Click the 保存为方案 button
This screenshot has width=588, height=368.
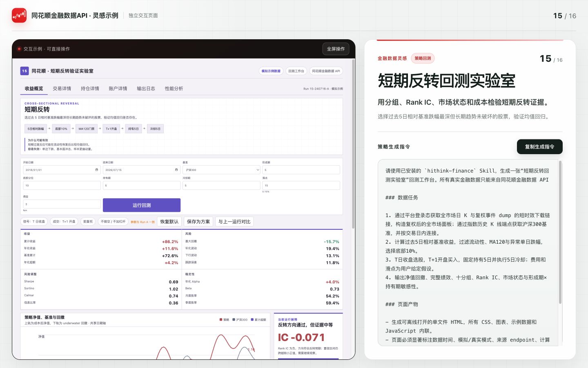point(198,222)
